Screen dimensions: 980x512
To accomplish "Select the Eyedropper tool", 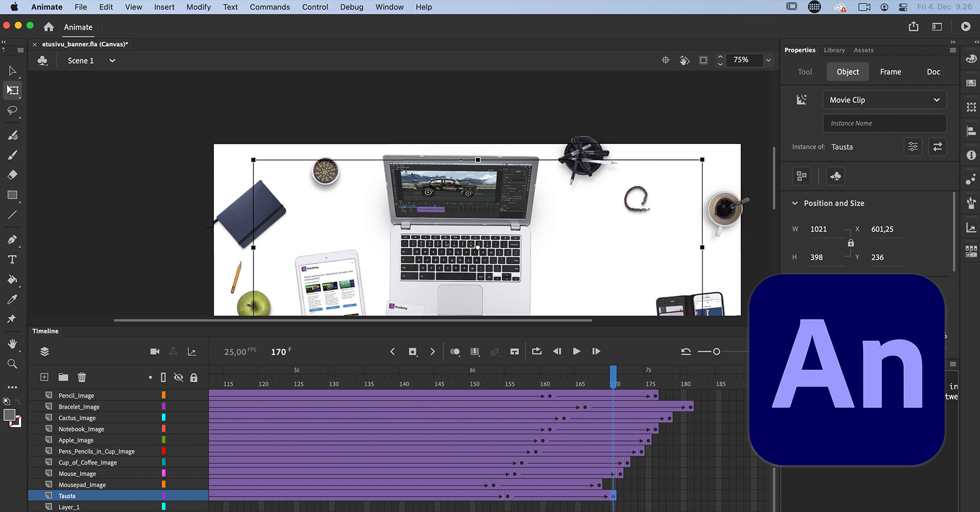I will (13, 299).
